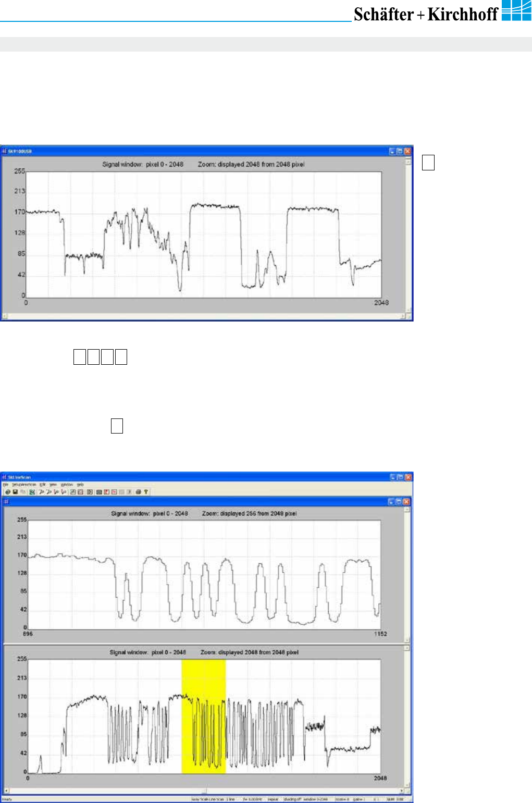Click the SK9100USB title bar text
Viewport: 532px width, 803px height.
click(x=20, y=151)
